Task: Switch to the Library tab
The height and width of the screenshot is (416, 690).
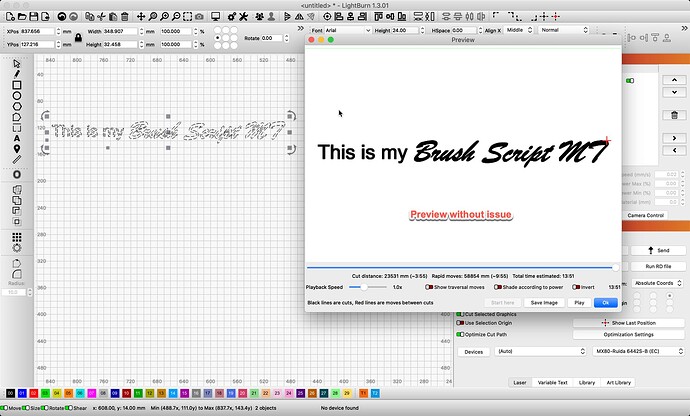Action: coord(587,383)
